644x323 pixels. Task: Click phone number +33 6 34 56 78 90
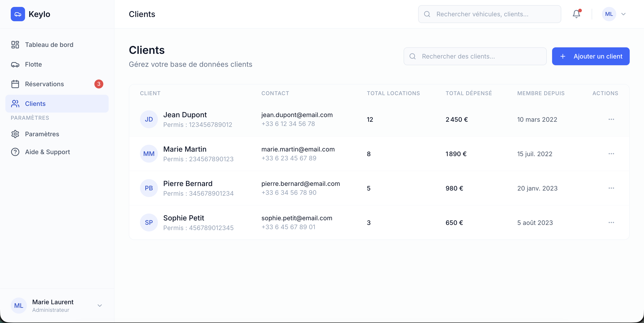tap(289, 193)
